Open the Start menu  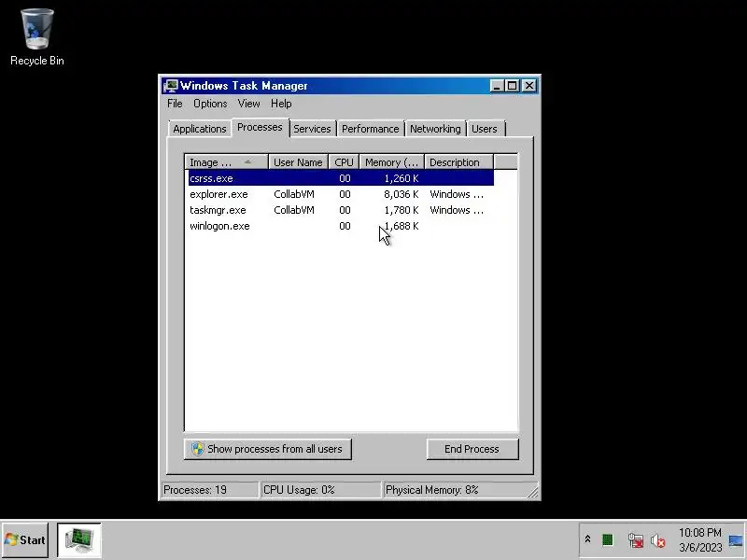25,540
